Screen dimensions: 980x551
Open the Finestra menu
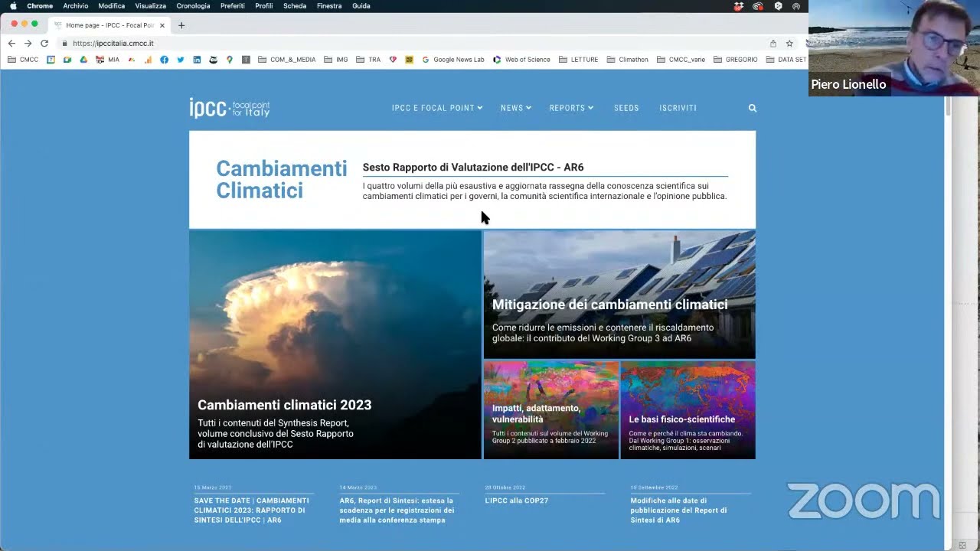pyautogui.click(x=329, y=5)
